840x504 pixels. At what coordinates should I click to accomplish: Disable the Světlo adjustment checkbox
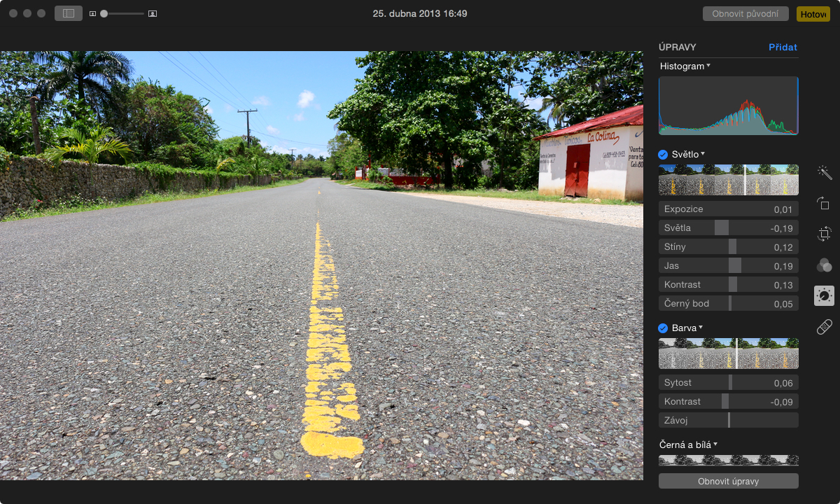[663, 154]
